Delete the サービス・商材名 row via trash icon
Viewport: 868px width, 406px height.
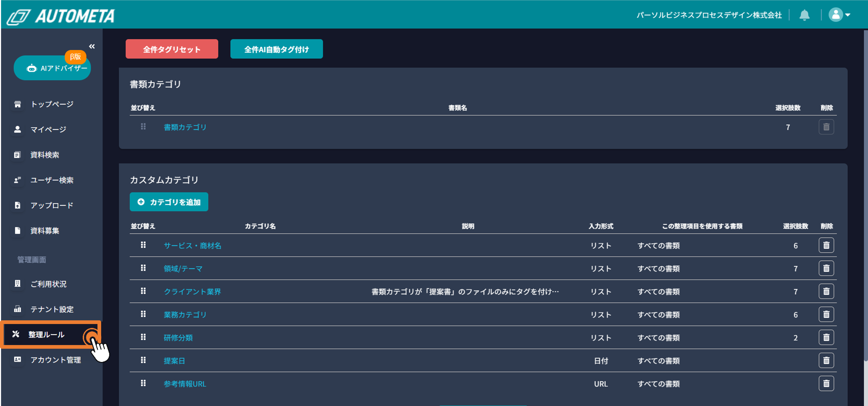(826, 245)
